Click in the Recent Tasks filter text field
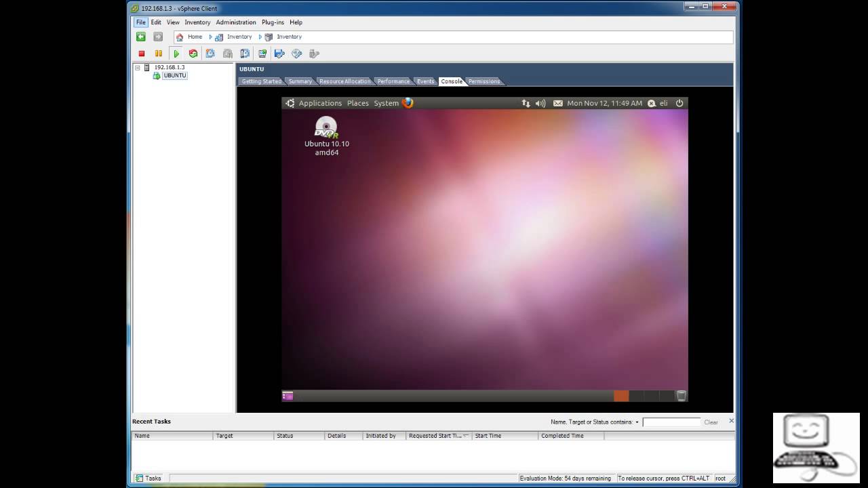 (671, 422)
